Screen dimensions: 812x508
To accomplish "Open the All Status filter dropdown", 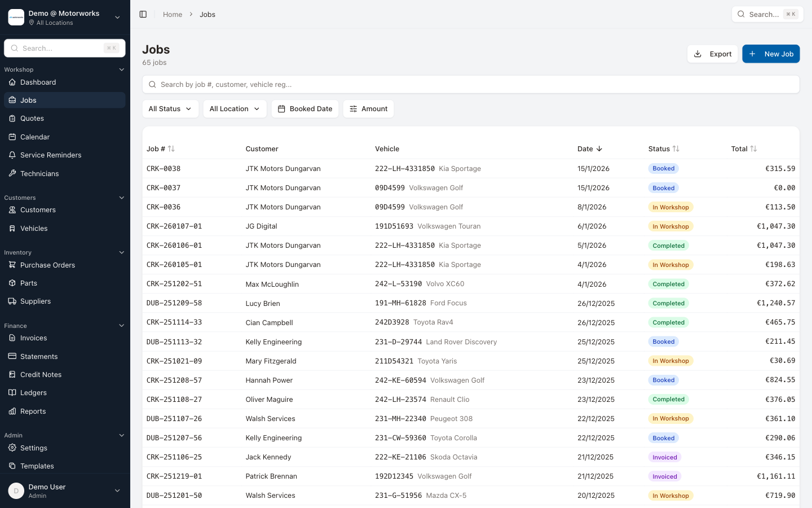I will pos(170,108).
